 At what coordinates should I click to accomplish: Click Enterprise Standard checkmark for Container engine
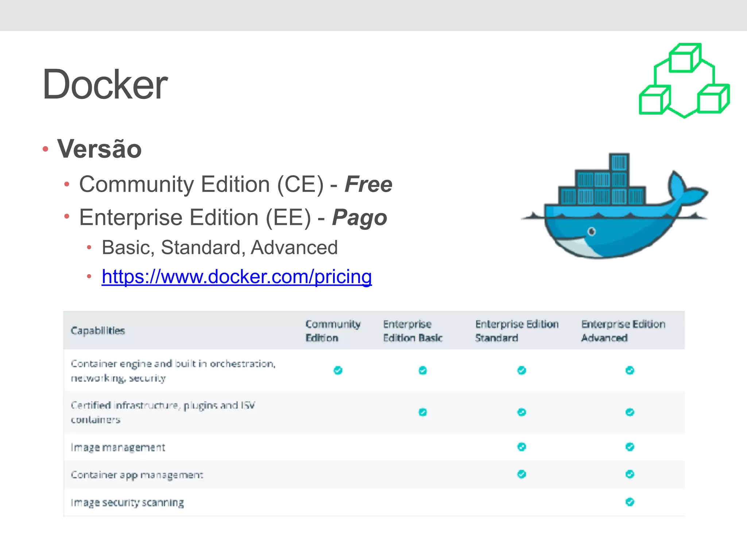click(x=522, y=370)
